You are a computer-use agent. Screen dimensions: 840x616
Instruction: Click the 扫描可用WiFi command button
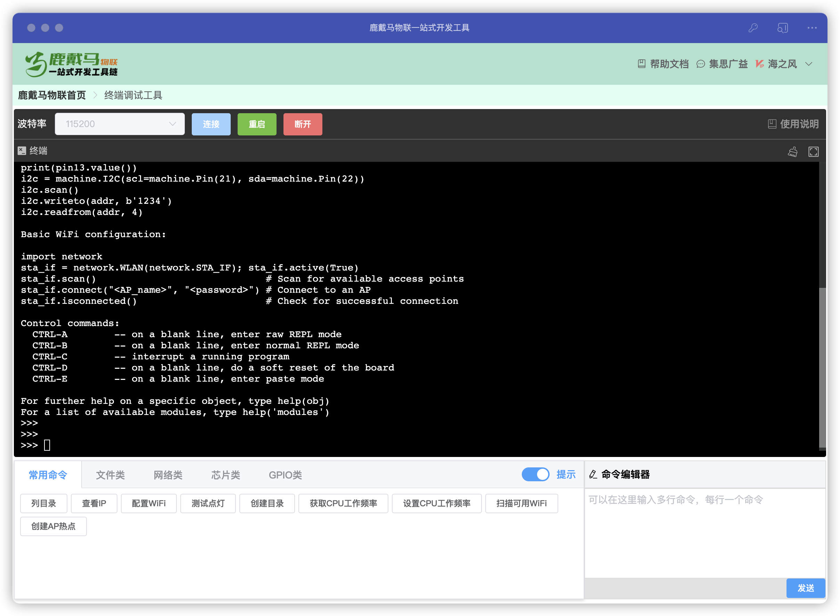pyautogui.click(x=521, y=503)
